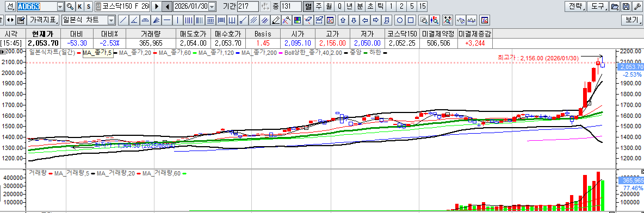Click the 현재가 column header
Viewport: 644px width, 213px height.
[x=43, y=34]
